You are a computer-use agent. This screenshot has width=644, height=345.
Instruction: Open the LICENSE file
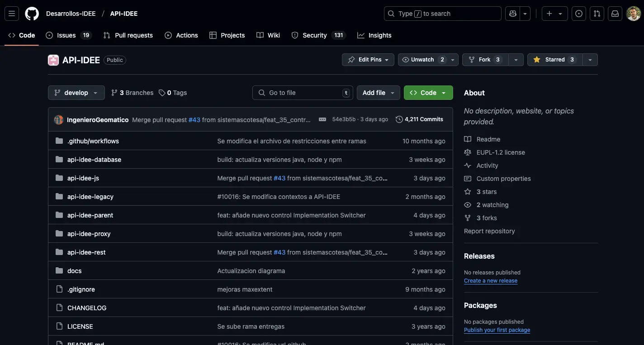tap(80, 326)
